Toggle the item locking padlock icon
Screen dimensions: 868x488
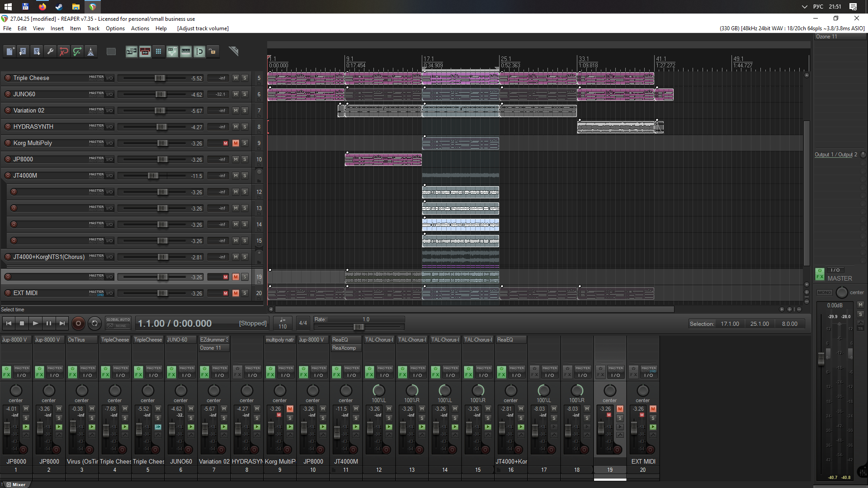click(x=212, y=52)
